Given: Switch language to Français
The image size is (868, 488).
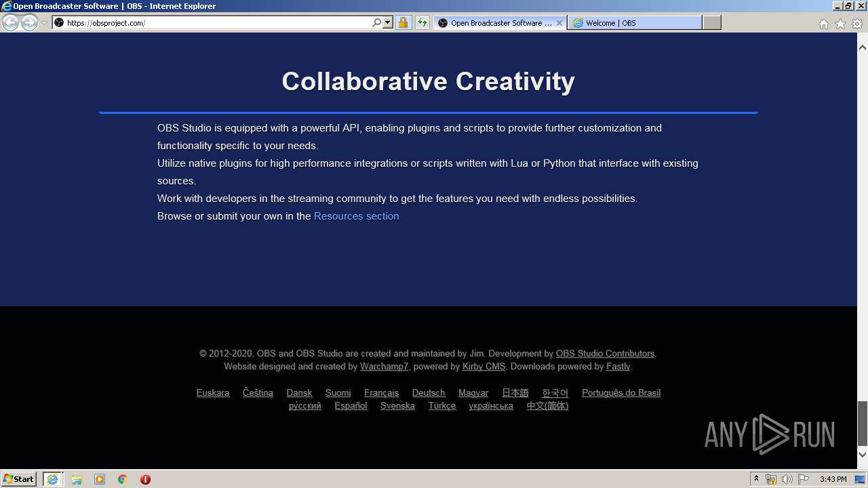Looking at the screenshot, I should click(x=381, y=393).
